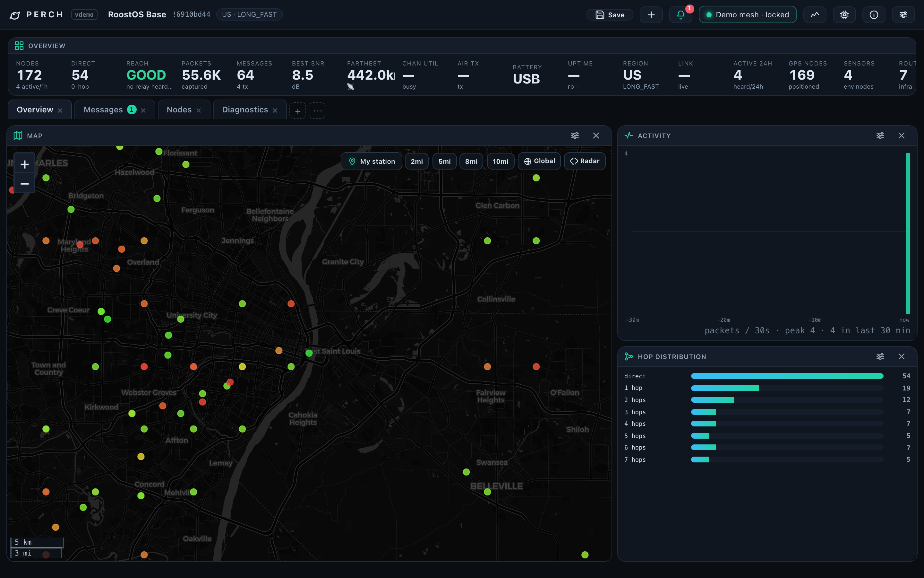Click the satellite icon under Farthest
Viewport: 924px width, 578px height.
pyautogui.click(x=350, y=87)
